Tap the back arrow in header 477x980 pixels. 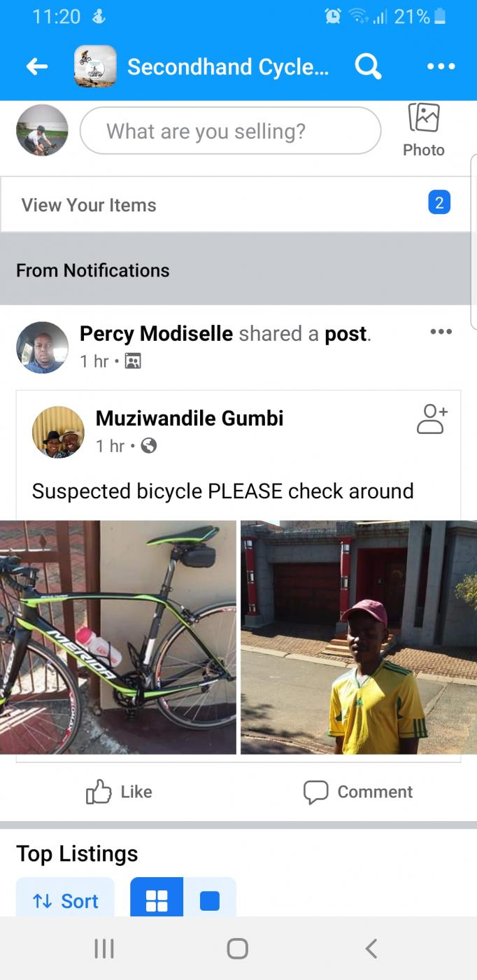(x=37, y=66)
